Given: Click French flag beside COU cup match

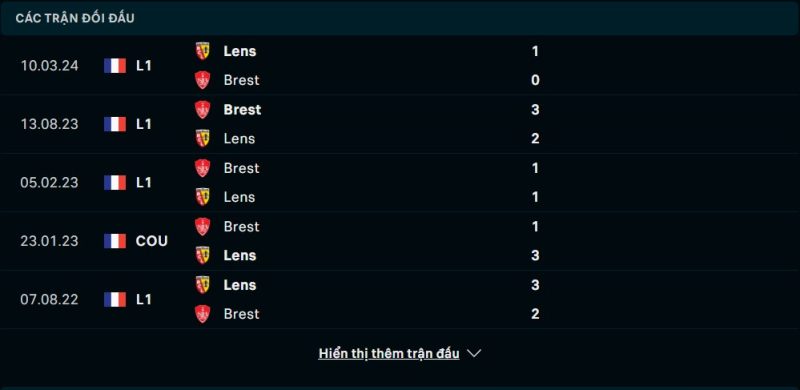Looking at the screenshot, I should (x=115, y=241).
